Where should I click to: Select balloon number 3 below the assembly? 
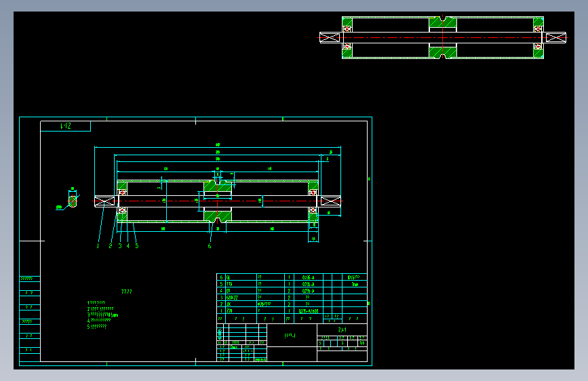pyautogui.click(x=120, y=246)
